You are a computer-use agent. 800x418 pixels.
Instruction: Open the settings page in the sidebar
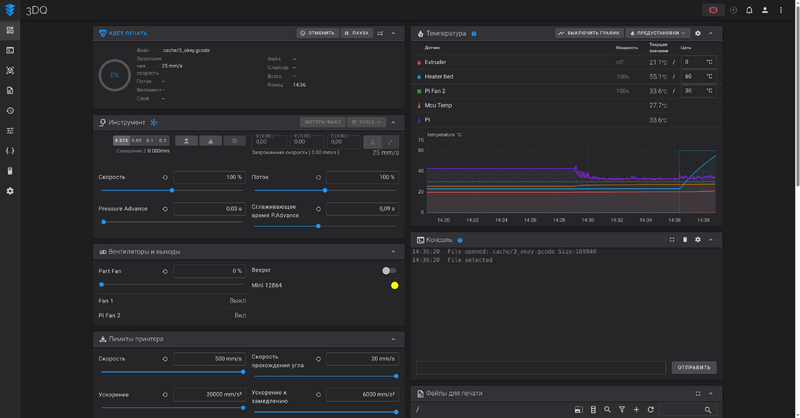tap(10, 191)
